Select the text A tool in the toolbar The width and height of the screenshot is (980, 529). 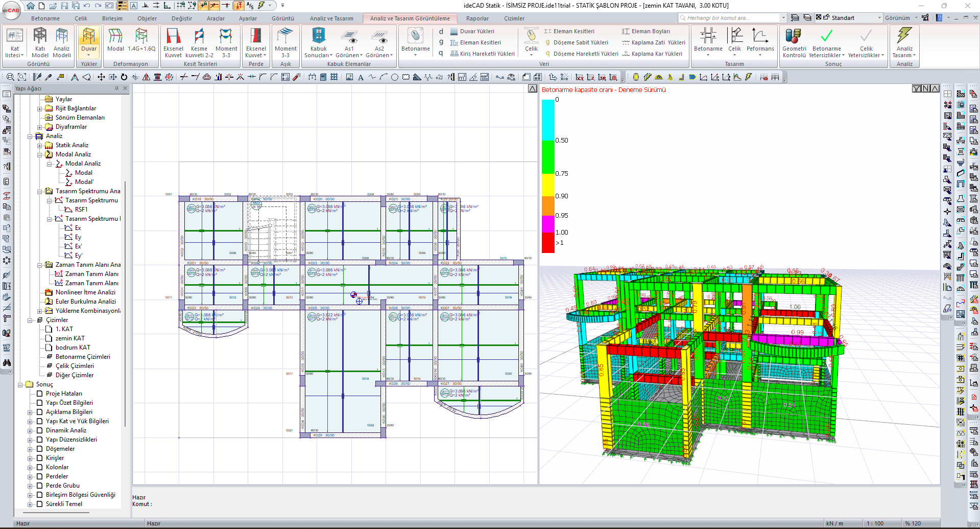361,77
